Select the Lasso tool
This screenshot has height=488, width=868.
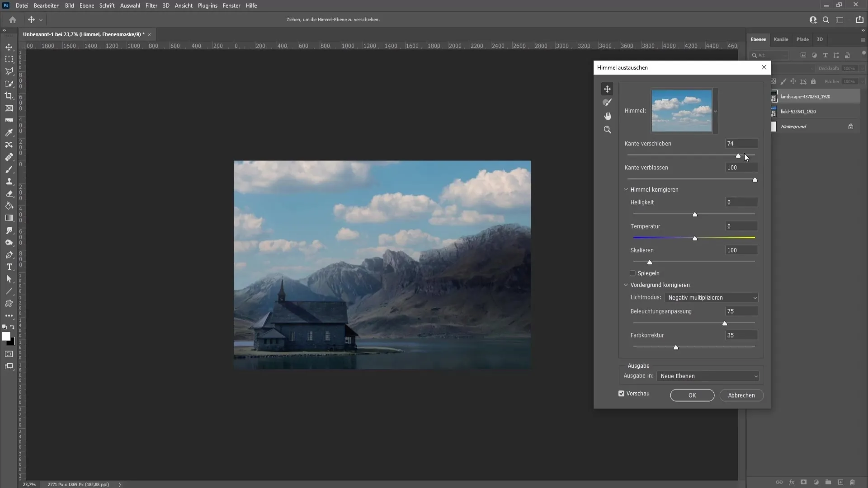point(9,71)
